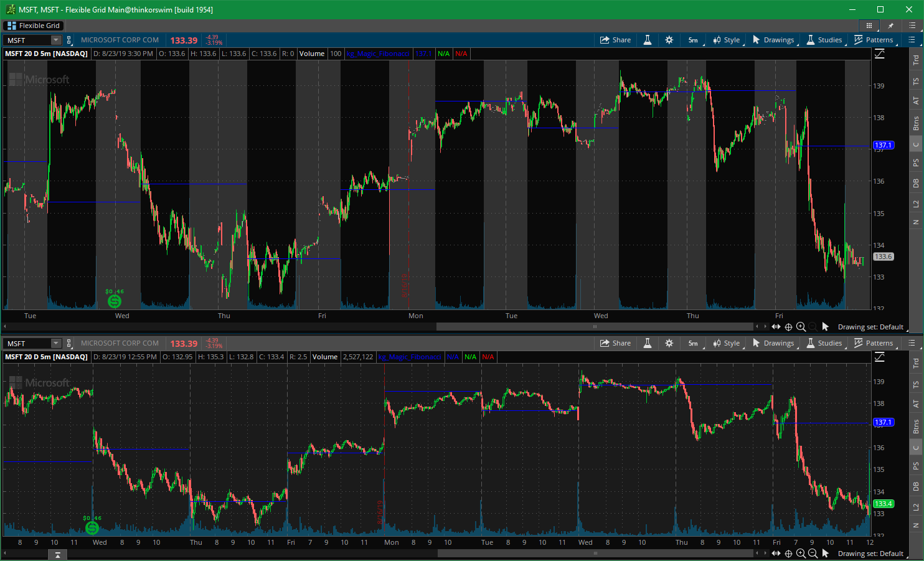Click Share in the upper chart toolbar
The width and height of the screenshot is (924, 561).
(615, 40)
